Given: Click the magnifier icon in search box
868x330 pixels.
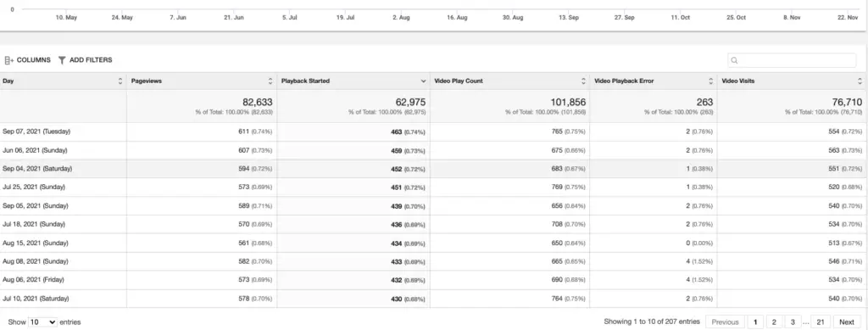Looking at the screenshot, I should [735, 60].
